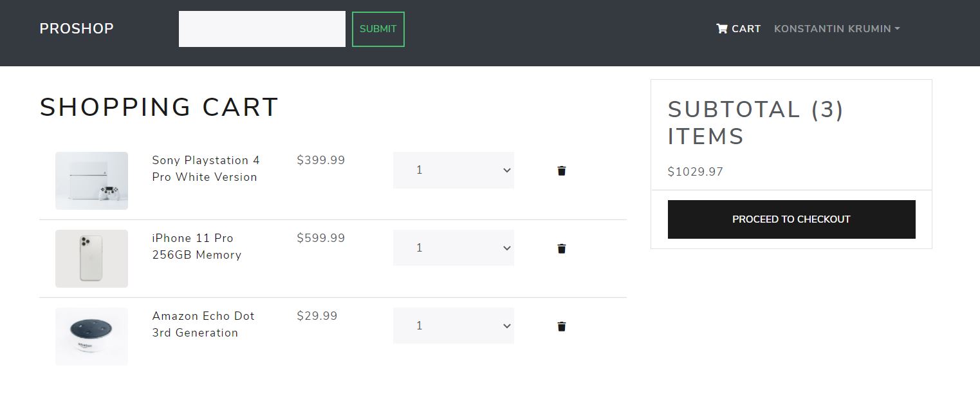Click the Submit search button
Image resolution: width=980 pixels, height=417 pixels.
click(378, 29)
